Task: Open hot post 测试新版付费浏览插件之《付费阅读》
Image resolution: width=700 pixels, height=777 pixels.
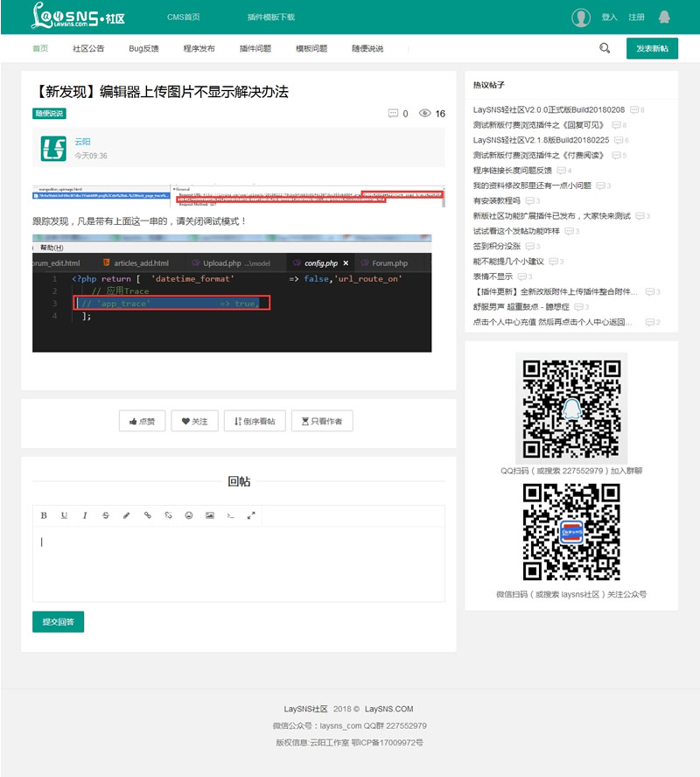Action: (x=540, y=155)
